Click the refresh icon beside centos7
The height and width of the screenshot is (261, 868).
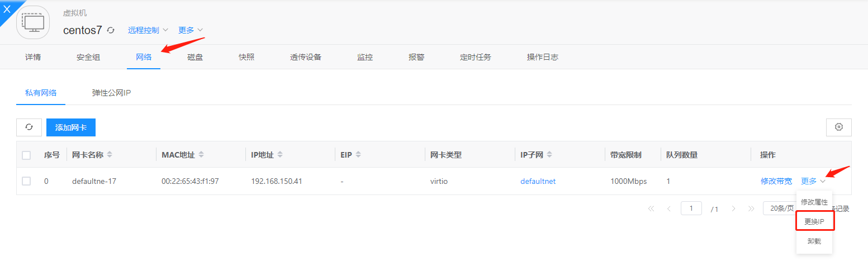tap(111, 30)
